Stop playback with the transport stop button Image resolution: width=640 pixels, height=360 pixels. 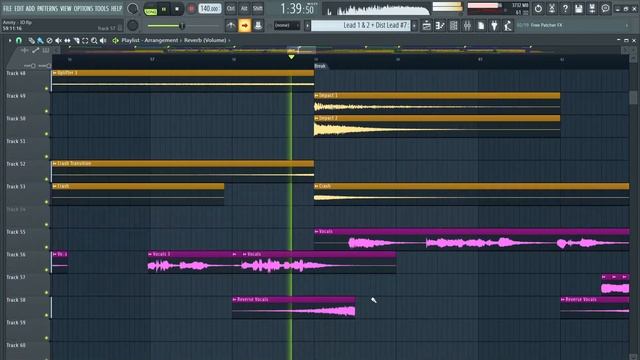pos(177,9)
